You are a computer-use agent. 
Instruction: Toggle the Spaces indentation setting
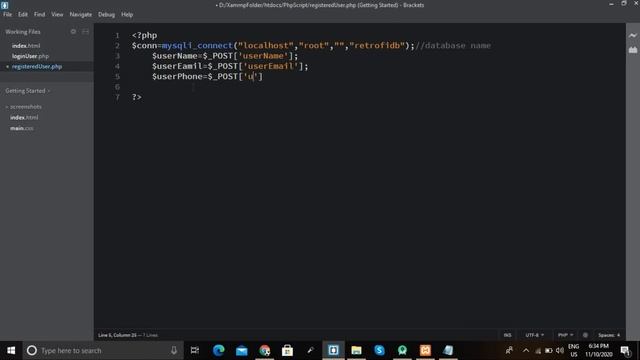coord(609,335)
